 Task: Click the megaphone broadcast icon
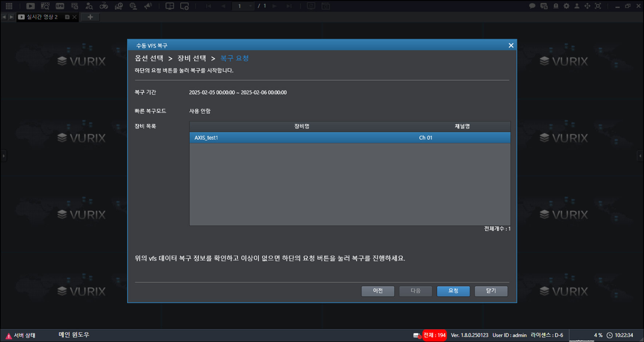[x=148, y=6]
